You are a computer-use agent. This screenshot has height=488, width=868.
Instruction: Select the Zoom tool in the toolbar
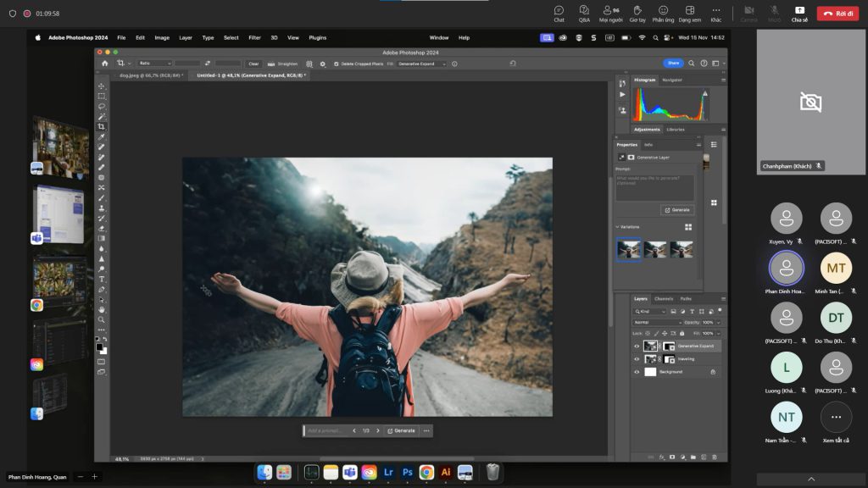click(102, 319)
